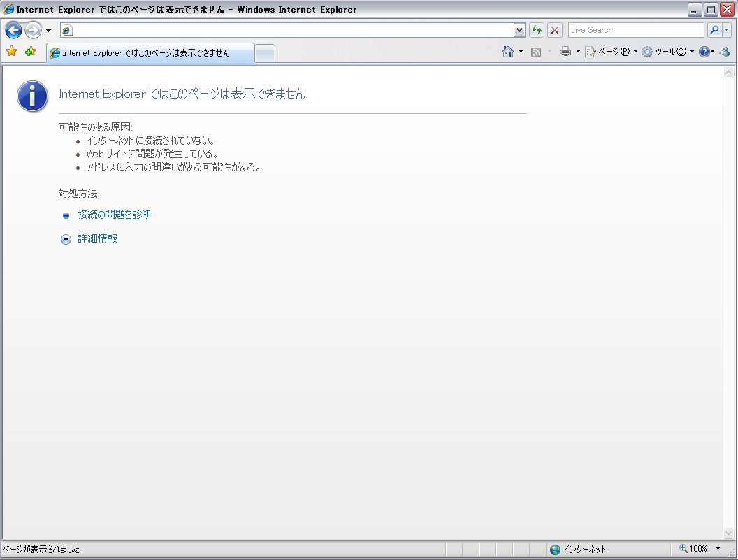Click the scrollbar down arrow
Viewport: 738px width, 560px height.
[x=728, y=533]
